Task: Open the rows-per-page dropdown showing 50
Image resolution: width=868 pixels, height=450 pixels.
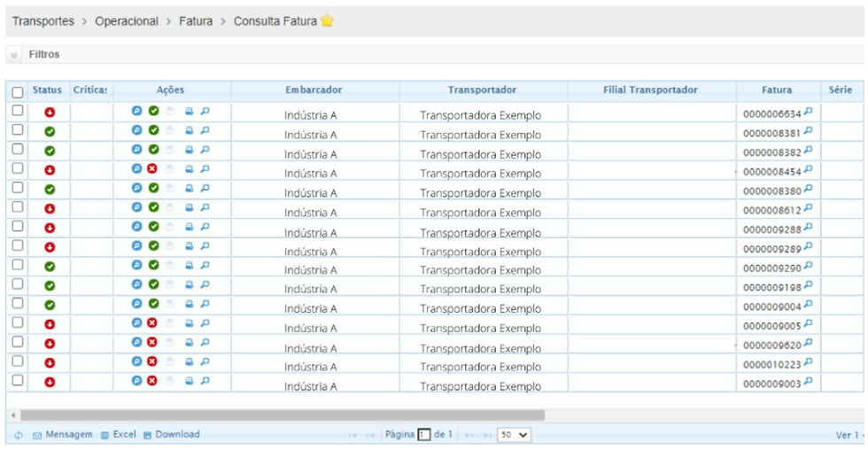Action: click(x=514, y=435)
